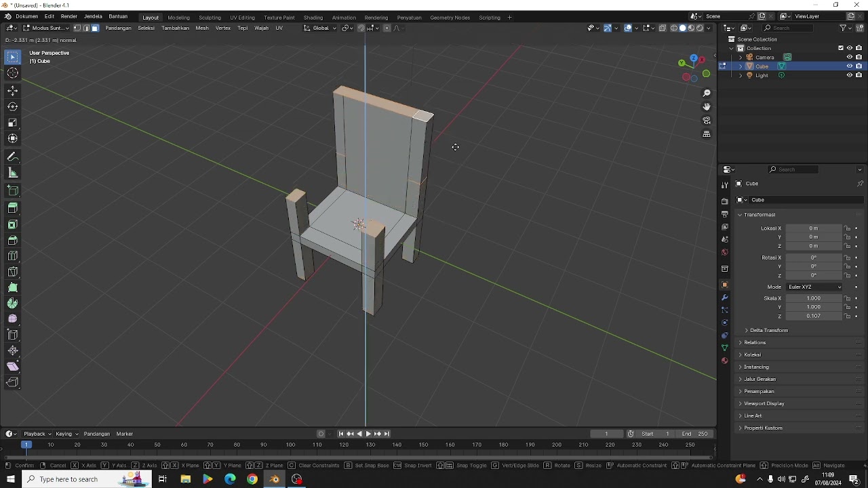Activate the Extrude Region tool
The image size is (868, 488).
(x=13, y=208)
